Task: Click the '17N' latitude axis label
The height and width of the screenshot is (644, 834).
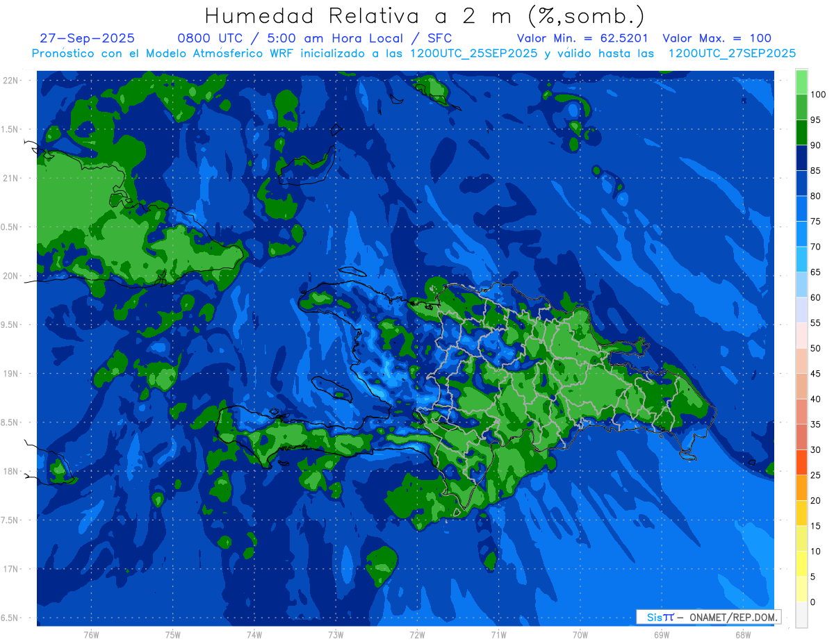Action: tap(10, 569)
